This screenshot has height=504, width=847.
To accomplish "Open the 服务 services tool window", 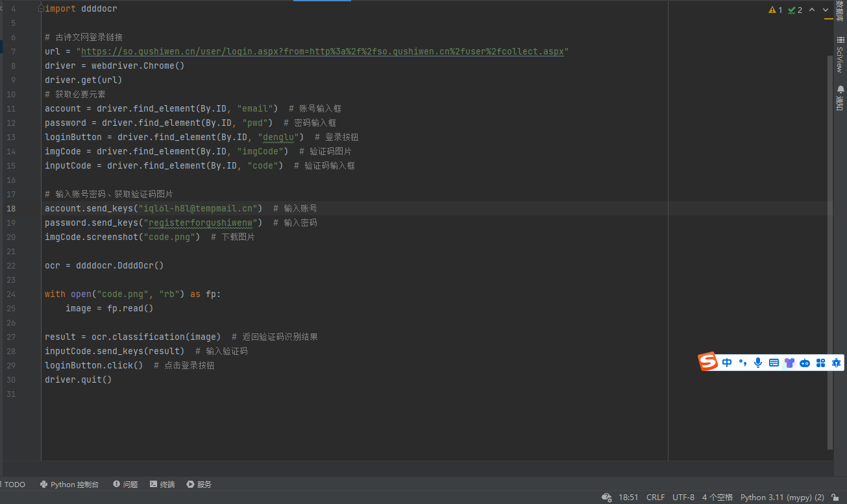I will point(199,485).
